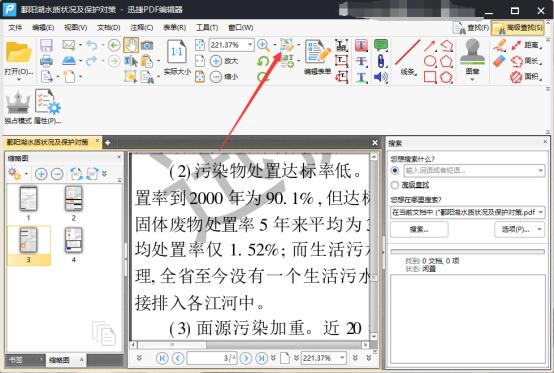554x373 pixels.
Task: Open the zoom percentage dropdown in the toolbar
Action: point(250,45)
